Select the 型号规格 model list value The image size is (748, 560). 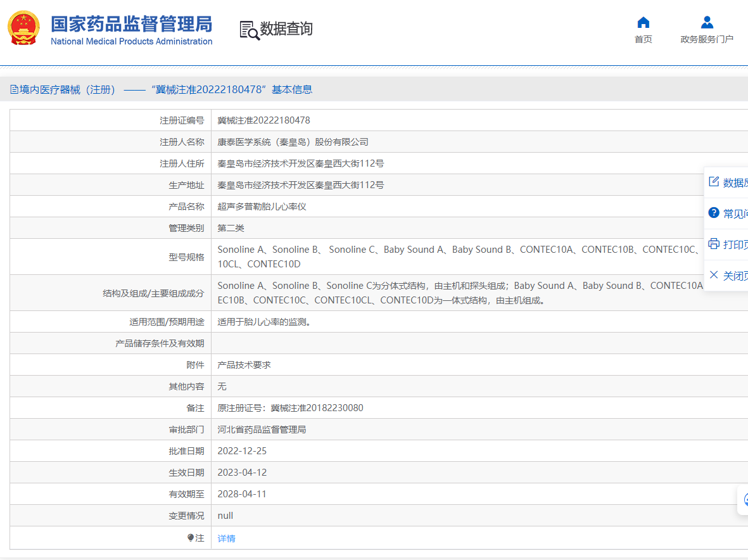pos(459,257)
